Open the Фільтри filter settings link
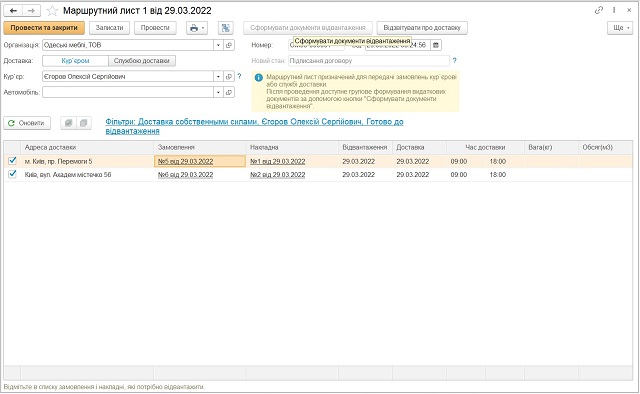Image resolution: width=640 pixels, height=394 pixels. [x=254, y=126]
